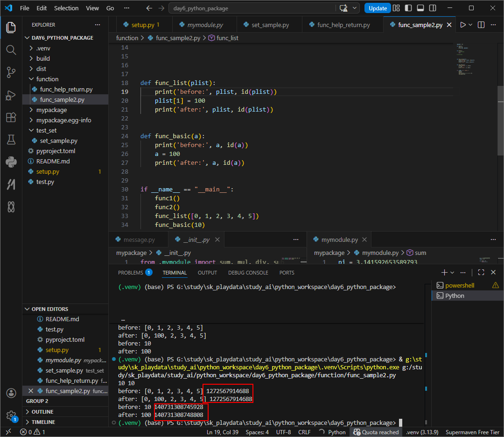Open the Extensions view
This screenshot has width=504, height=437.
(11, 117)
